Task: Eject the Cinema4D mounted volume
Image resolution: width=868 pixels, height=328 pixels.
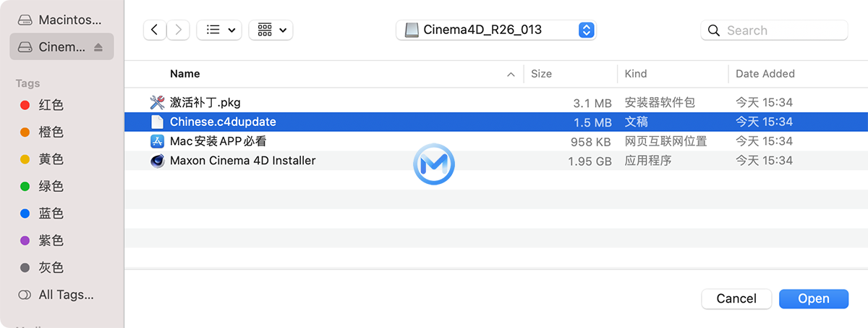Action: [99, 47]
